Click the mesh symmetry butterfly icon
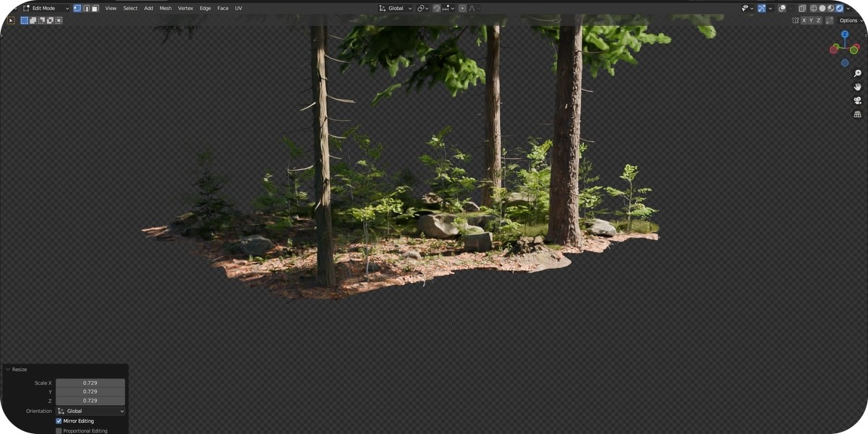 click(x=796, y=20)
